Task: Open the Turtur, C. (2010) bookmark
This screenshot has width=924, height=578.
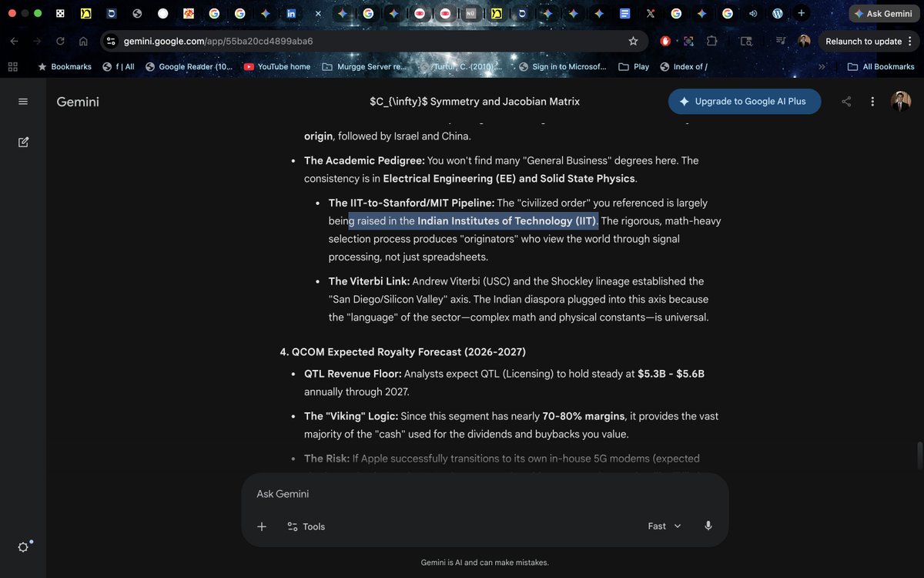Action: 462,67
